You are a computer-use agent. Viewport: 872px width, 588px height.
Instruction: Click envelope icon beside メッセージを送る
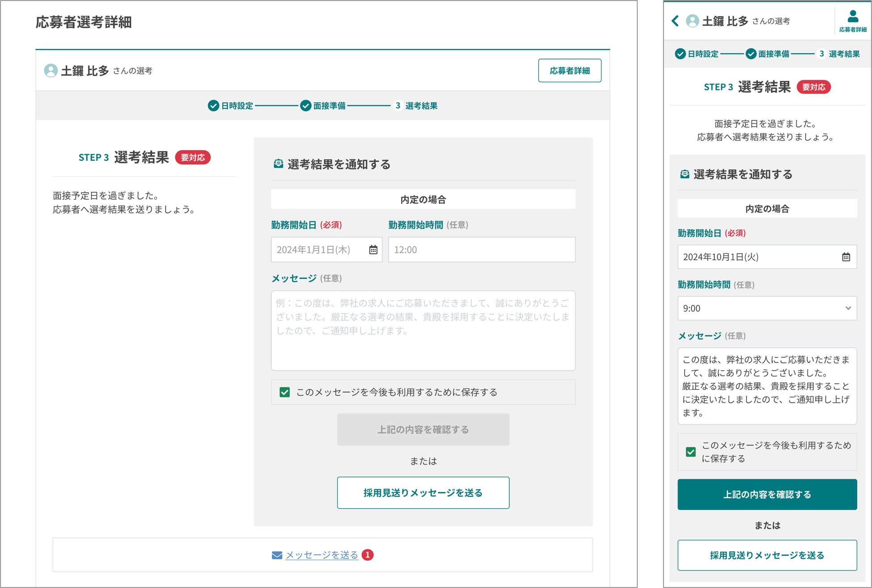(277, 555)
